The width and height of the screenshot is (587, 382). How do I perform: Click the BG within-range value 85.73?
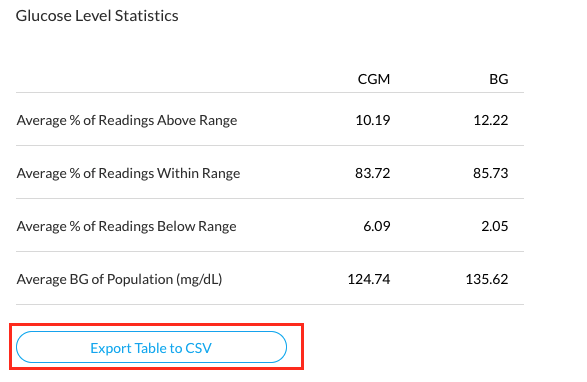(491, 173)
